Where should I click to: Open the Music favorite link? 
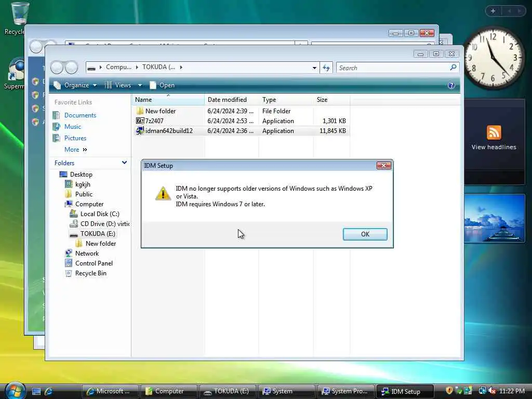(73, 127)
